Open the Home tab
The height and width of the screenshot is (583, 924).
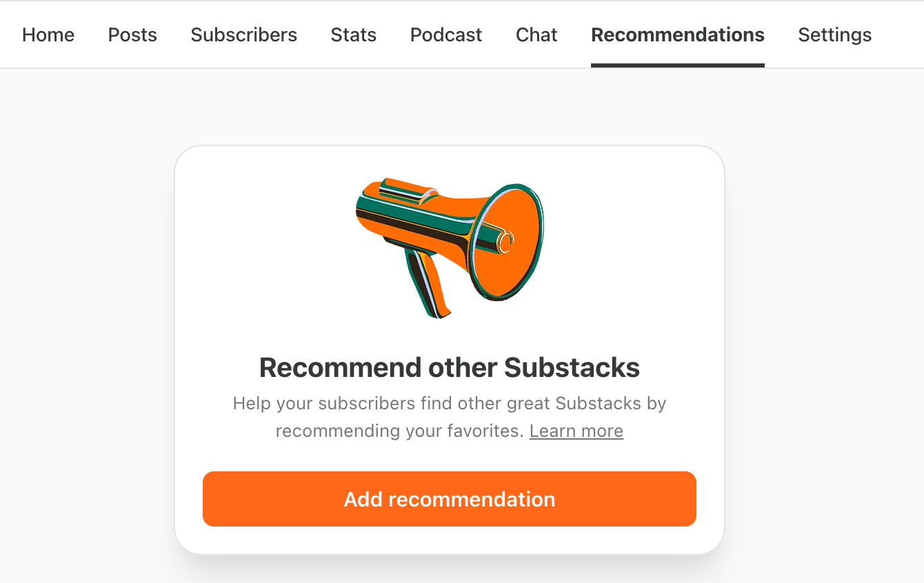(x=48, y=34)
